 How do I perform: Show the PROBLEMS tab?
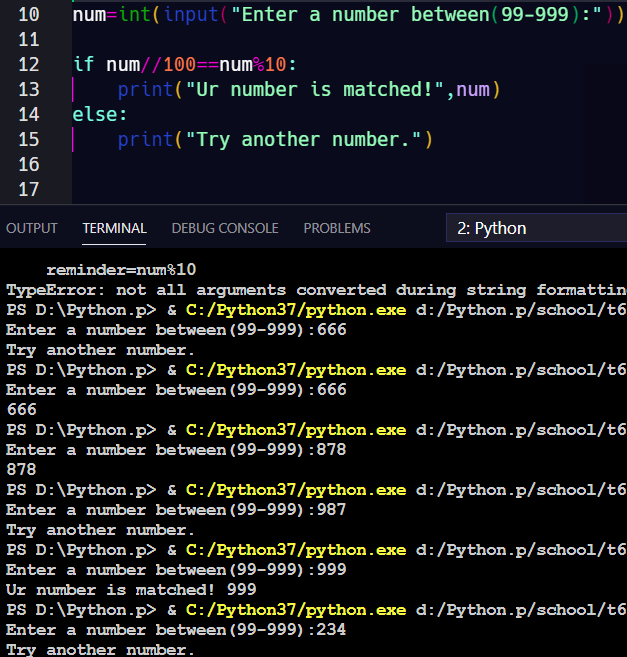coord(337,228)
